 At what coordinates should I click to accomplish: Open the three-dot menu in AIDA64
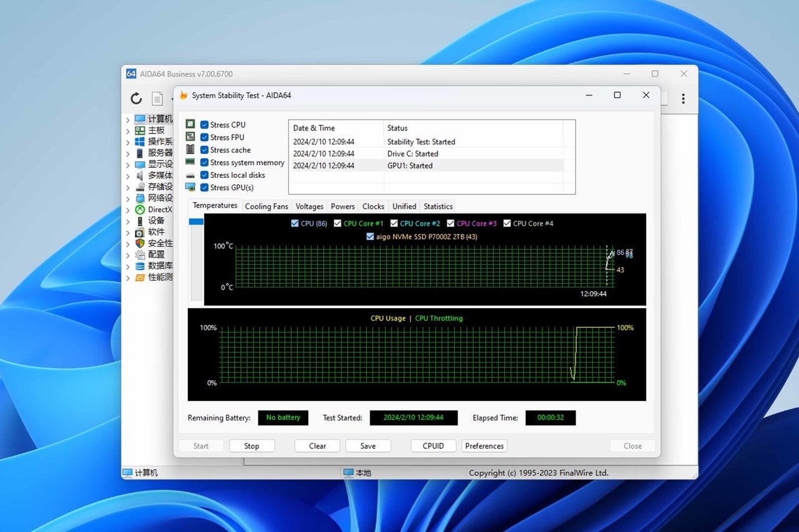point(683,99)
